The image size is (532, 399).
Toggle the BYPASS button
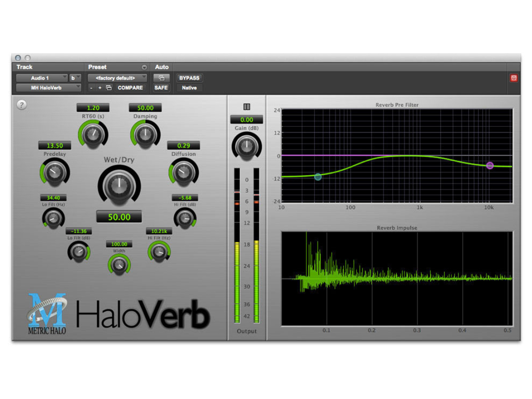(189, 78)
